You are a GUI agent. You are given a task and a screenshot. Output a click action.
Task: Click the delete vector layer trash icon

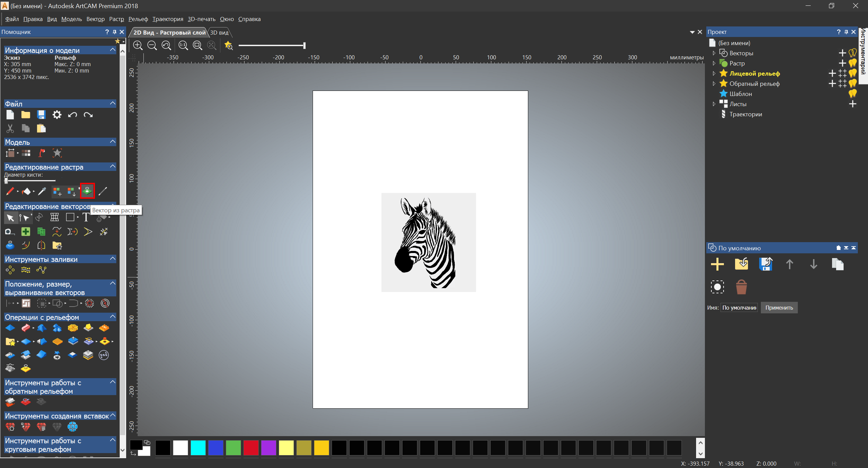tap(742, 287)
